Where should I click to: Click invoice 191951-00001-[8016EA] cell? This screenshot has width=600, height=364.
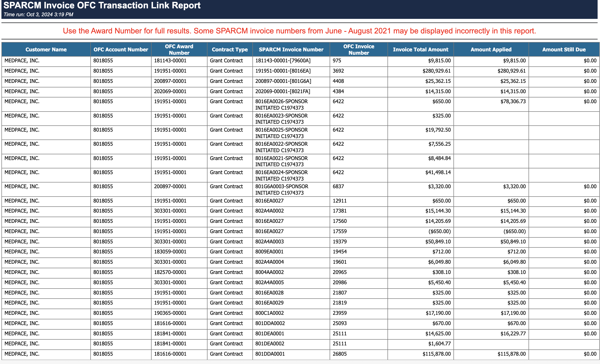point(283,71)
